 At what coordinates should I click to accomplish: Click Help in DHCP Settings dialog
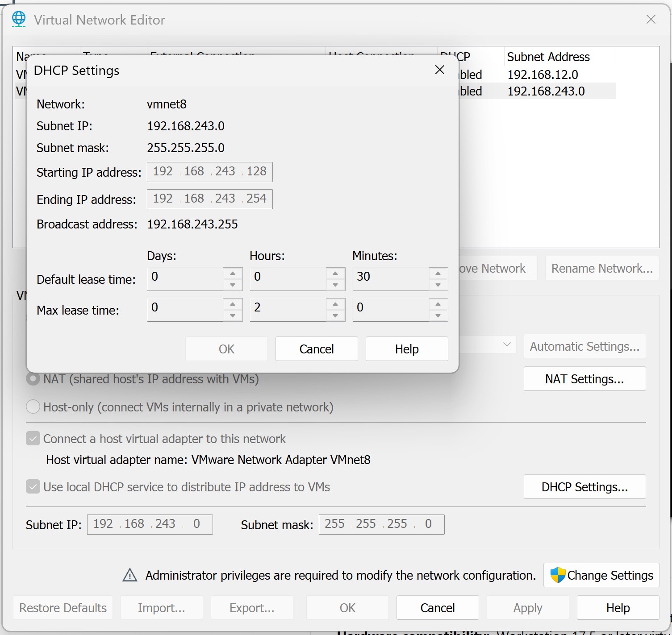click(406, 349)
